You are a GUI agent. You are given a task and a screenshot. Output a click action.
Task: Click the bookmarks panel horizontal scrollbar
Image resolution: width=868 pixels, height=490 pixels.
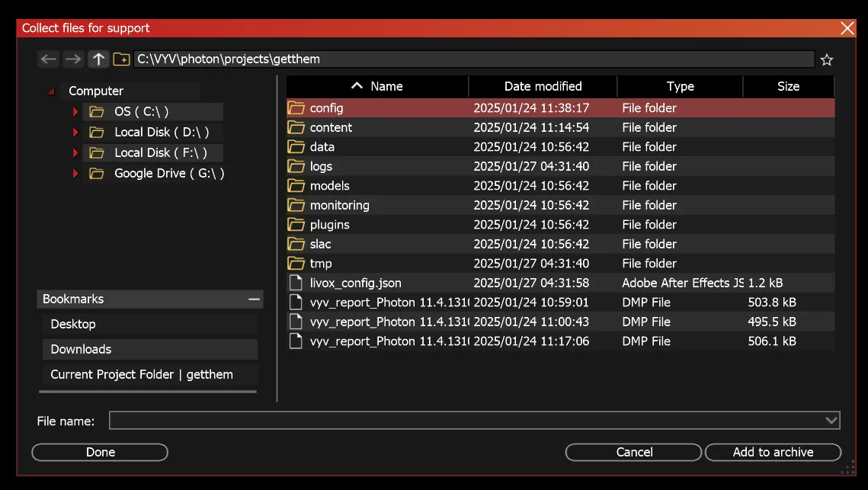click(148, 392)
